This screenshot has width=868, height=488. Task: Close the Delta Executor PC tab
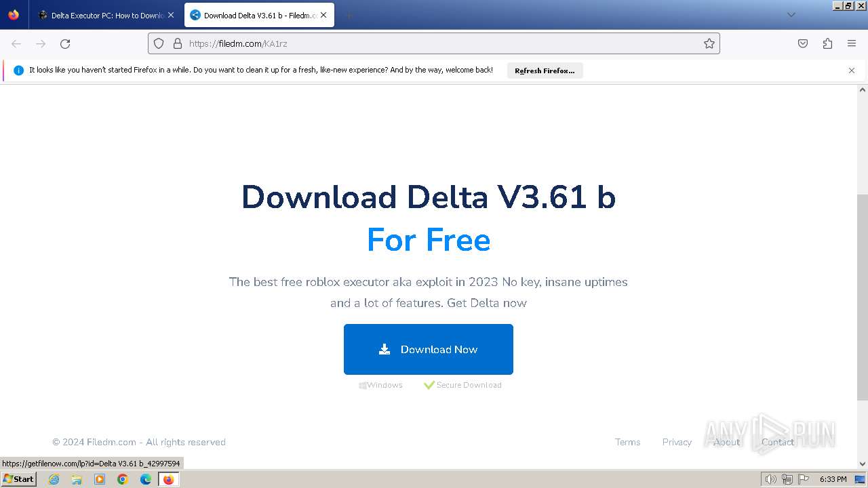(x=171, y=15)
